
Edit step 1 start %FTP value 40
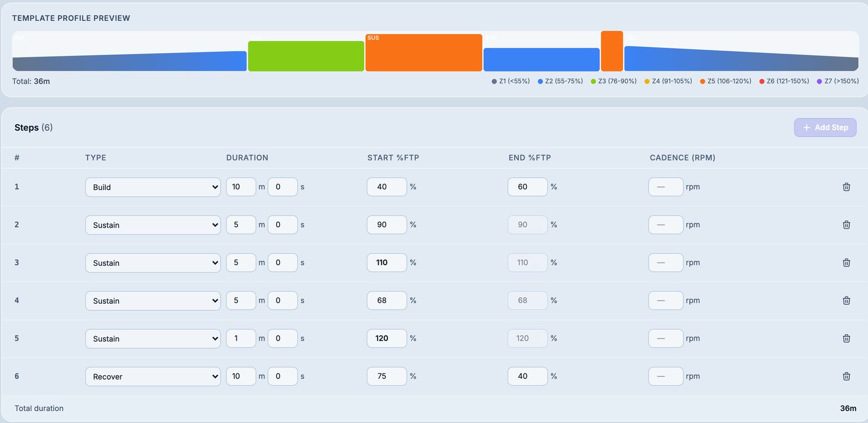pos(387,187)
